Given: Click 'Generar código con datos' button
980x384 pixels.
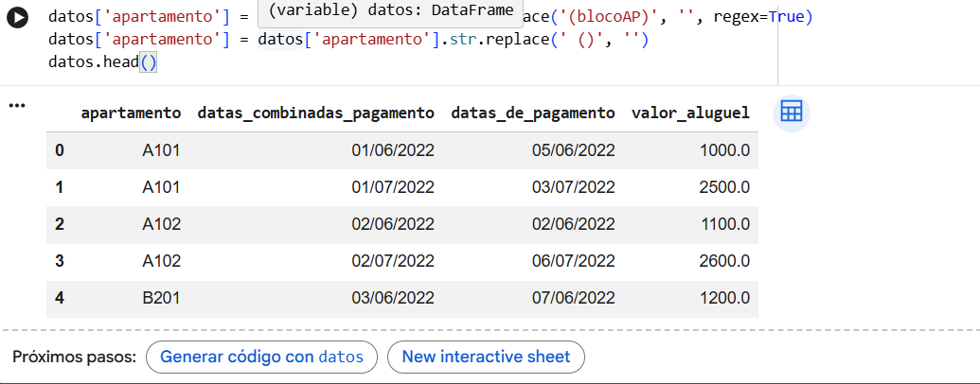Looking at the screenshot, I should 261,357.
